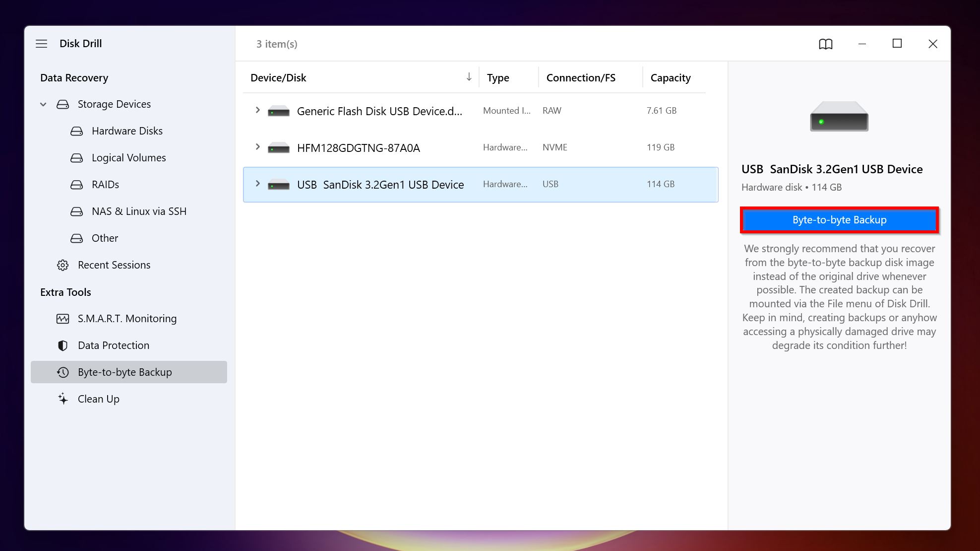The image size is (980, 551).
Task: Maximize the Disk Drill window
Action: [x=897, y=44]
